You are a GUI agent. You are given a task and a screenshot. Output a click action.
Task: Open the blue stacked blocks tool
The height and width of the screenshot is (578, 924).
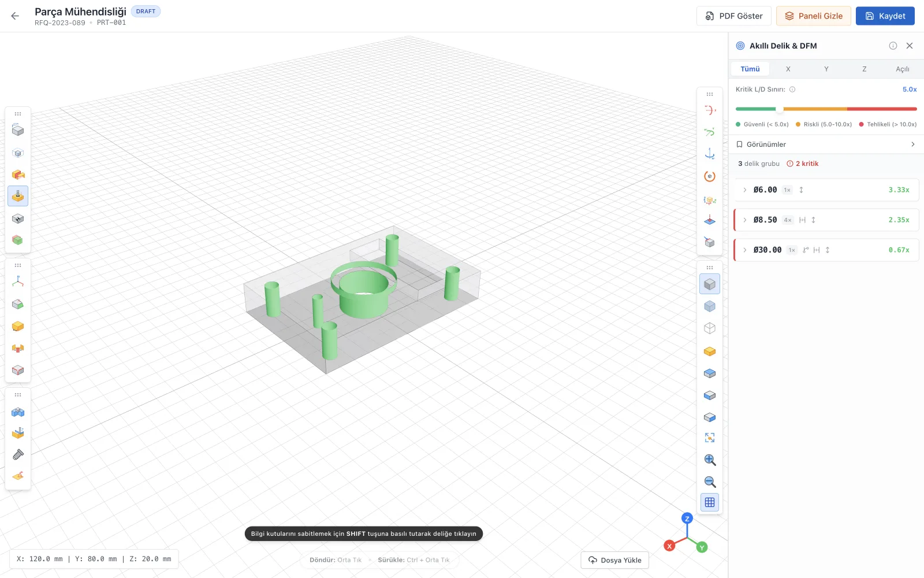tap(18, 412)
